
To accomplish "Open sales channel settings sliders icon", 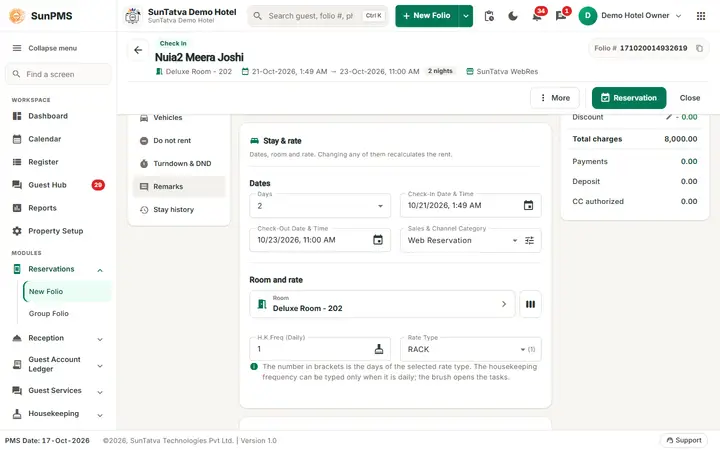I will (529, 240).
